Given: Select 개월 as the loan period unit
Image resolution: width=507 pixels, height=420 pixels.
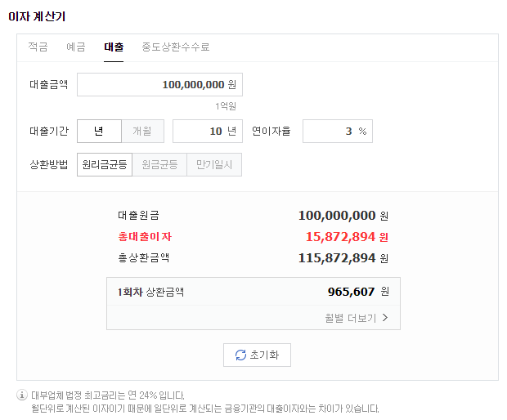Looking at the screenshot, I should [x=142, y=132].
